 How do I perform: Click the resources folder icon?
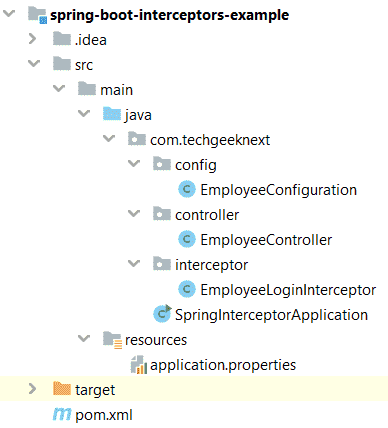click(112, 339)
